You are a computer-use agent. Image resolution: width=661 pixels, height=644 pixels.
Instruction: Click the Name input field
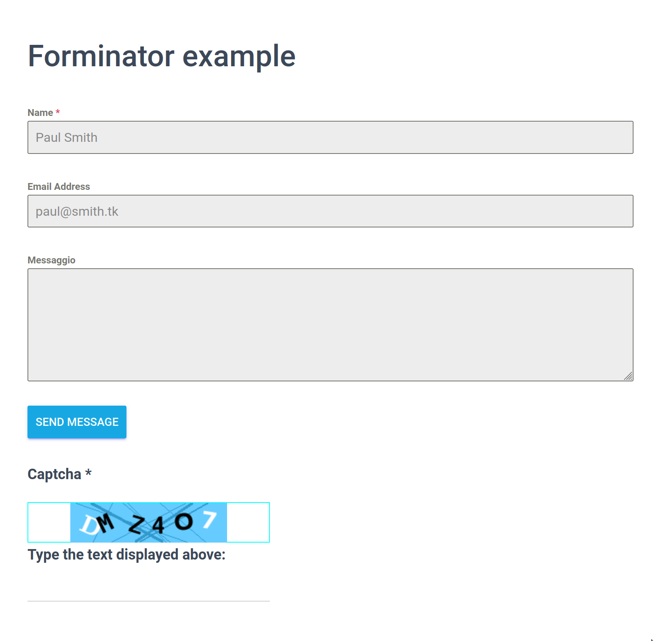pos(330,137)
